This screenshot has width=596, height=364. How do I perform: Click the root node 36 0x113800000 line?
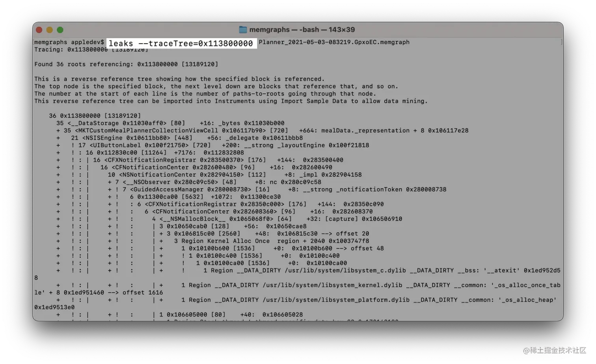[95, 116]
